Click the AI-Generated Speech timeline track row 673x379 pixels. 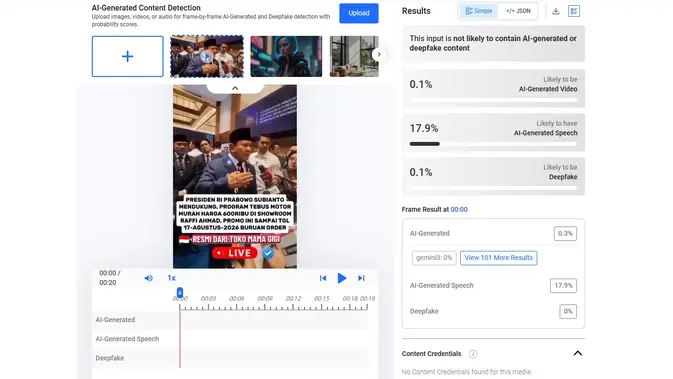click(x=231, y=339)
